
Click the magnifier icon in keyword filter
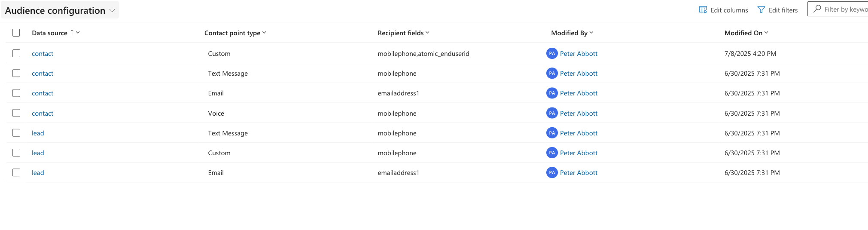pyautogui.click(x=817, y=9)
